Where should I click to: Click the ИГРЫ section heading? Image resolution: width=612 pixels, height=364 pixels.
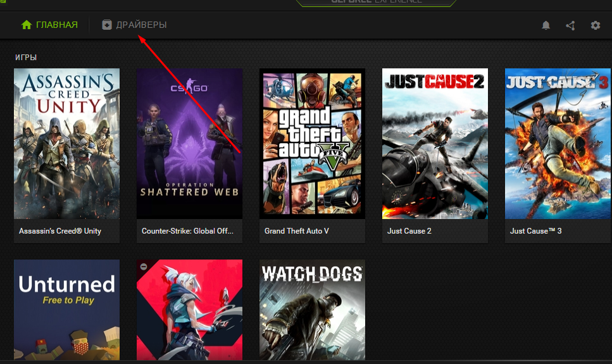[x=26, y=58]
